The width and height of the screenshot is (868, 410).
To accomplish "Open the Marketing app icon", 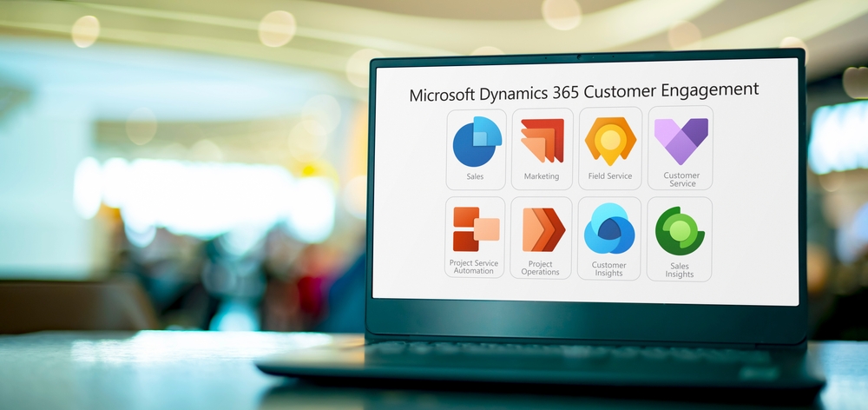I will point(542,141).
